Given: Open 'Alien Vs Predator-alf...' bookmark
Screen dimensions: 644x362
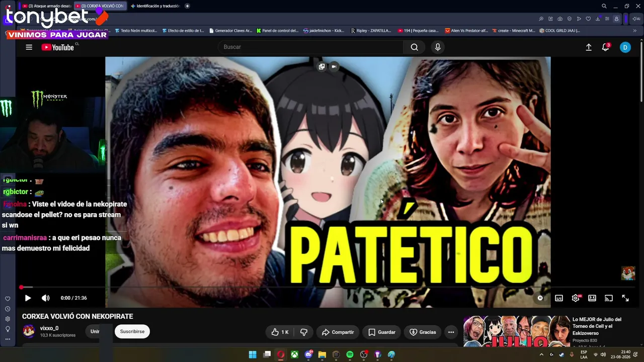Looking at the screenshot, I should 466,31.
